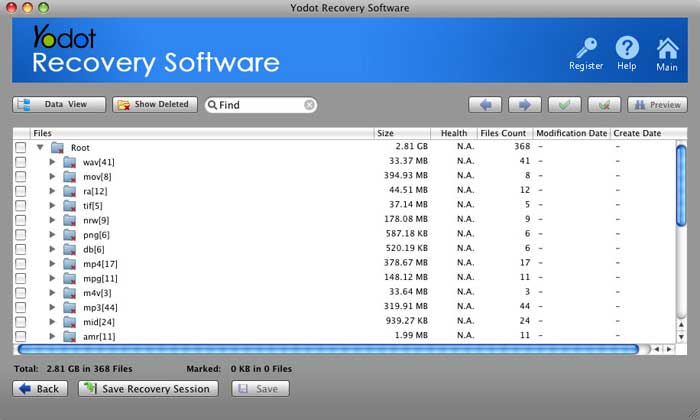Click the horizontal scrollbar right arrow
Image resolution: width=700 pixels, height=420 pixels.
pyautogui.click(x=669, y=349)
